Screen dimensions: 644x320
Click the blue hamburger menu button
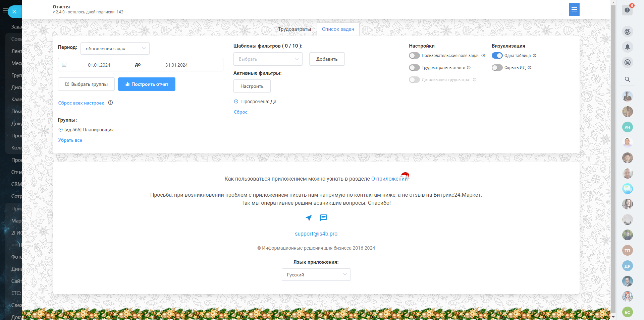pyautogui.click(x=574, y=9)
